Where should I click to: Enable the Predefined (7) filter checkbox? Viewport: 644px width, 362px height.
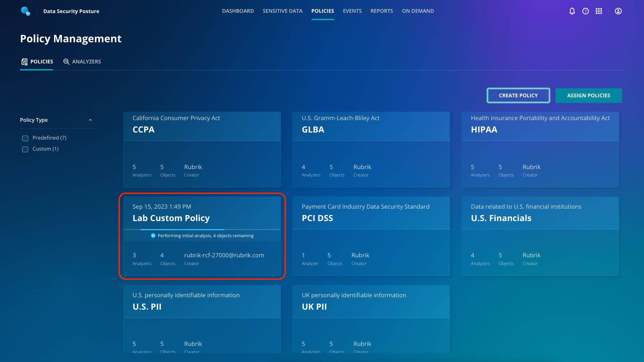pyautogui.click(x=25, y=138)
